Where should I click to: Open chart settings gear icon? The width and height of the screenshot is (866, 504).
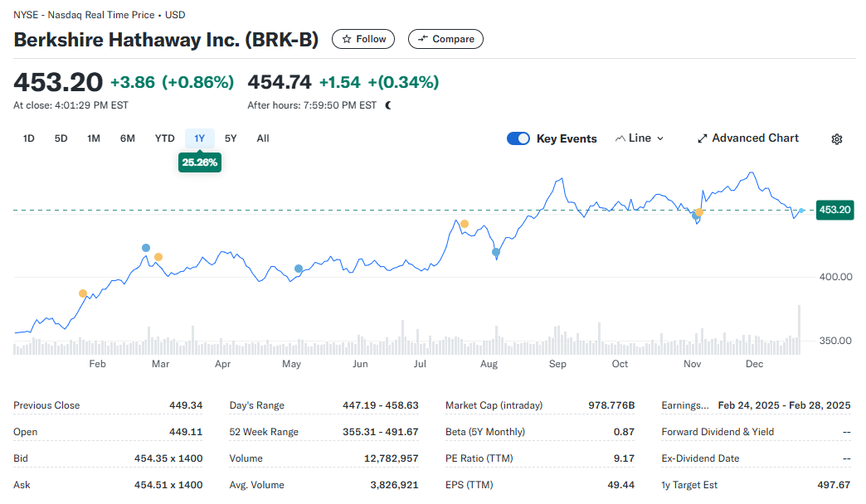click(837, 139)
